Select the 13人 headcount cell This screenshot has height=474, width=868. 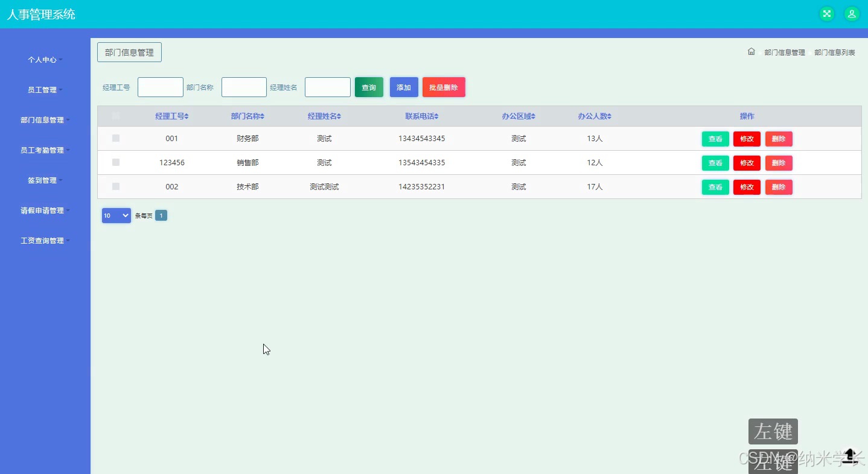pyautogui.click(x=595, y=139)
